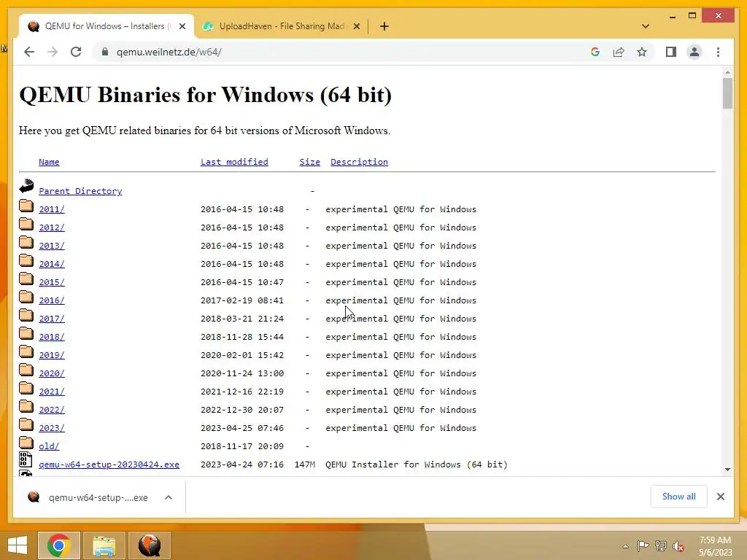Image resolution: width=747 pixels, height=560 pixels.
Task: Open the 2011/ folder link
Action: (52, 209)
